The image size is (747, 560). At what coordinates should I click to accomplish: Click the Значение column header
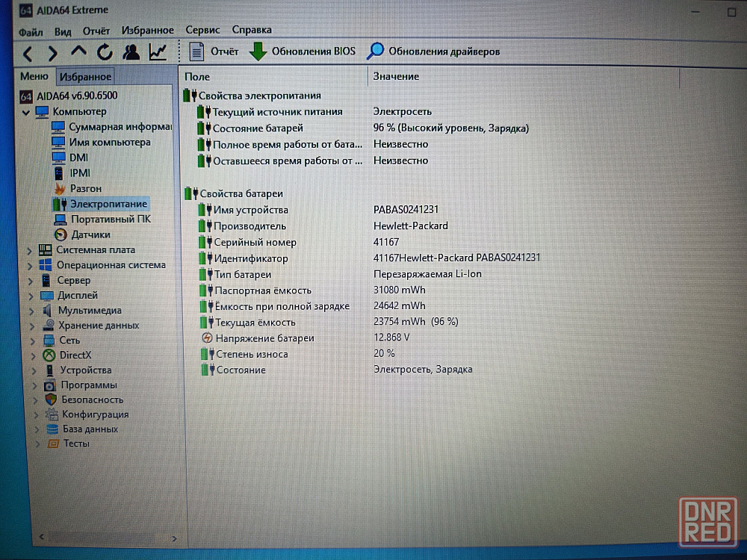pos(396,76)
